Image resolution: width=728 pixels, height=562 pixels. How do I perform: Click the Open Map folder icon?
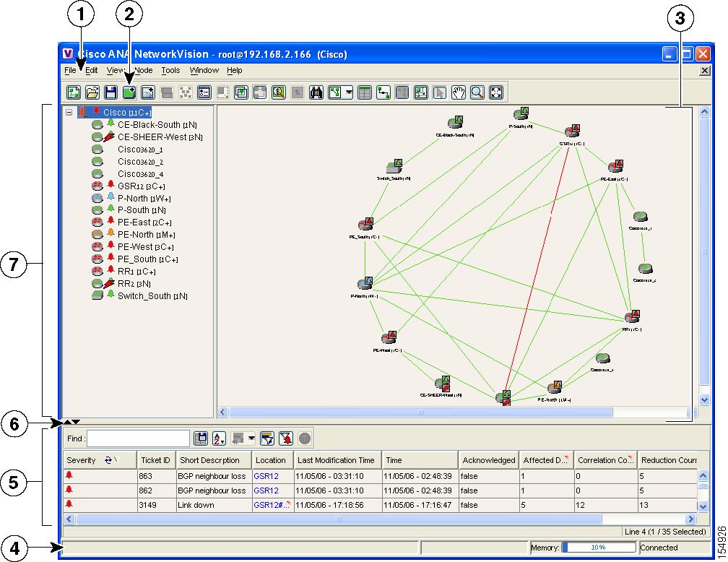tap(92, 92)
